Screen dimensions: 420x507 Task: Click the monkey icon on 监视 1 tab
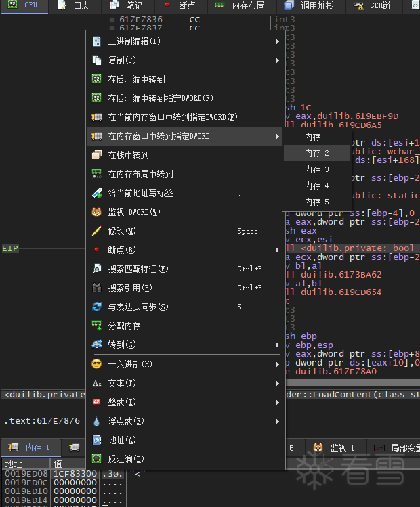318,447
